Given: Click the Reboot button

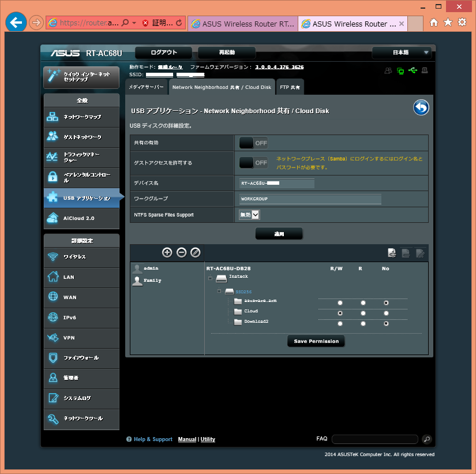Looking at the screenshot, I should tap(227, 53).
